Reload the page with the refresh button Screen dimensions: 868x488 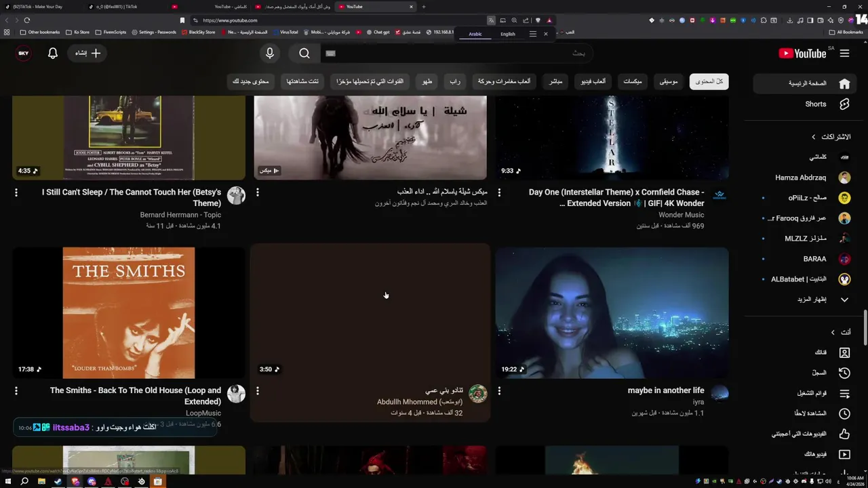coord(26,20)
